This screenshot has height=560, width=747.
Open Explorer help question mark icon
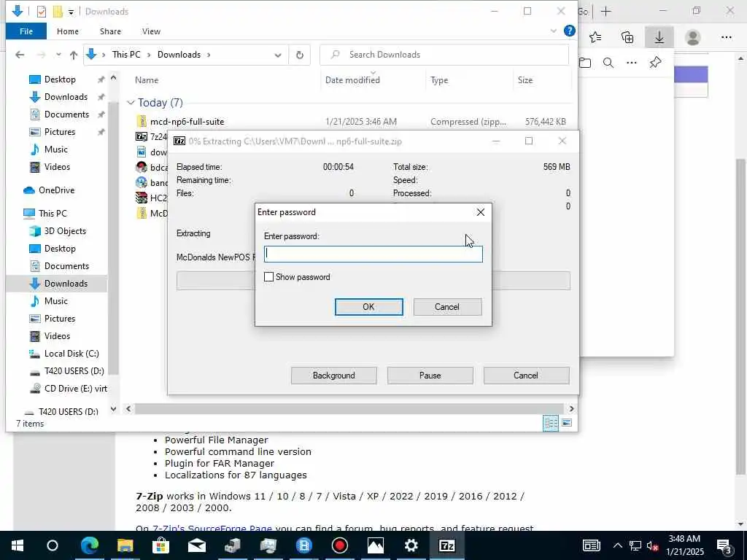pyautogui.click(x=569, y=31)
